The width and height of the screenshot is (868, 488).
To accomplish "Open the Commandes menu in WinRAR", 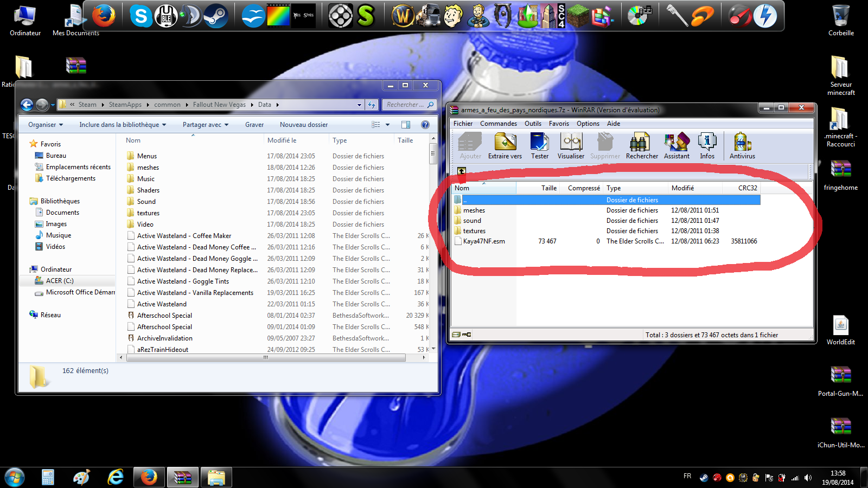I will click(x=499, y=124).
